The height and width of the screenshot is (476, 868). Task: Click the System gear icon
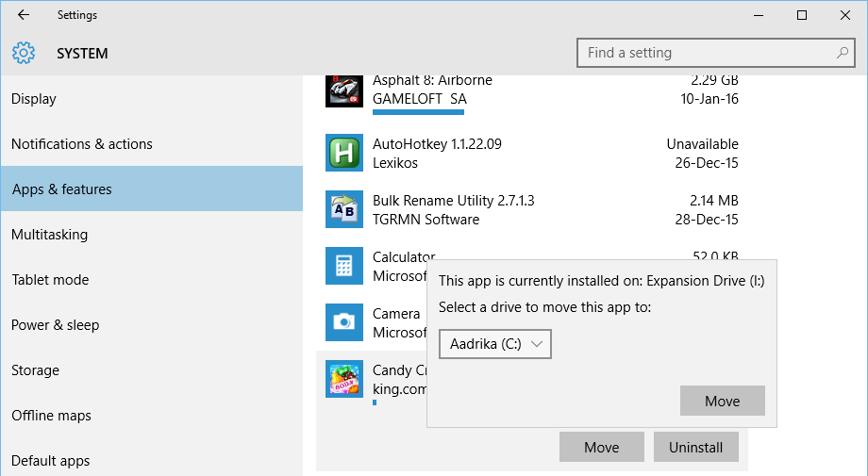click(24, 53)
